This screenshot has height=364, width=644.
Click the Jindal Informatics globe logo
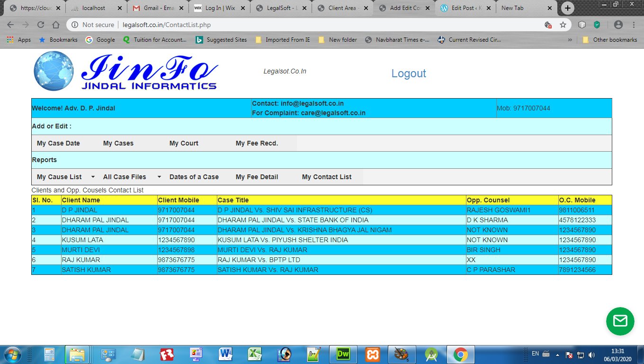click(54, 71)
